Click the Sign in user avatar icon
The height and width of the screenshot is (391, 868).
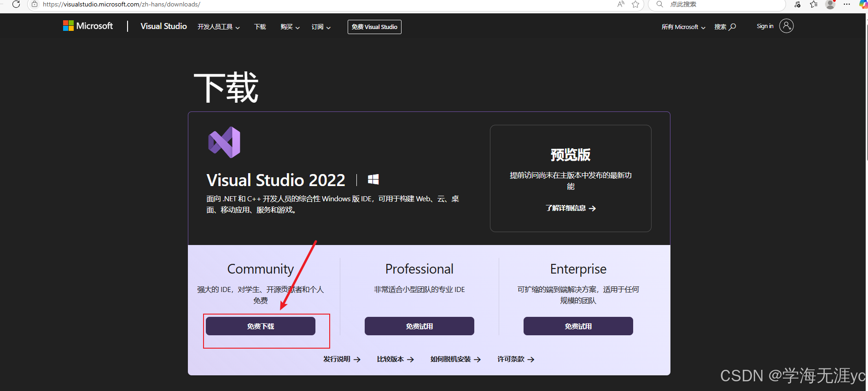786,26
